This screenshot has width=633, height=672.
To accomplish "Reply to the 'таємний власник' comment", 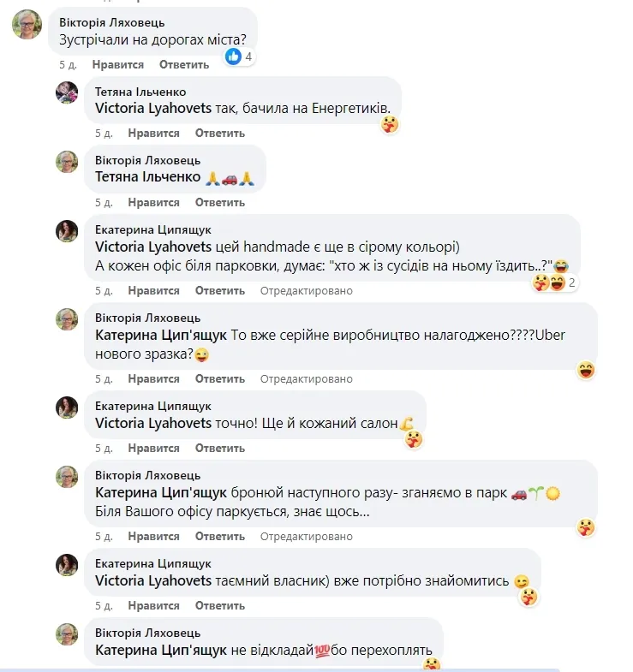I will tap(219, 606).
